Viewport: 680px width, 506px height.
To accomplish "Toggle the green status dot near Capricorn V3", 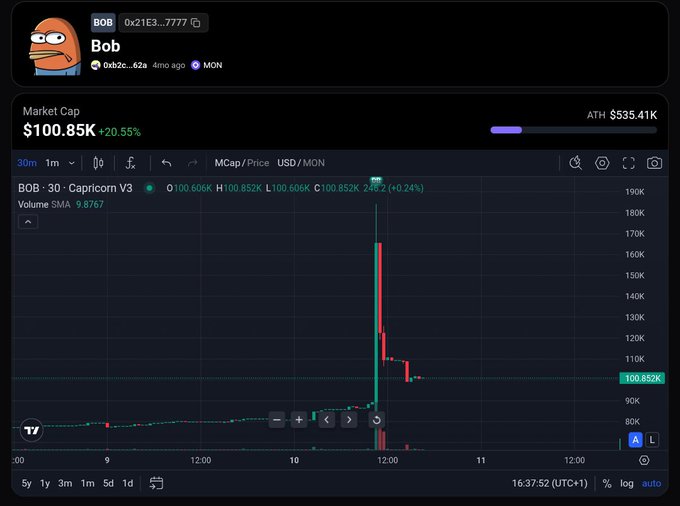I will 150,188.
